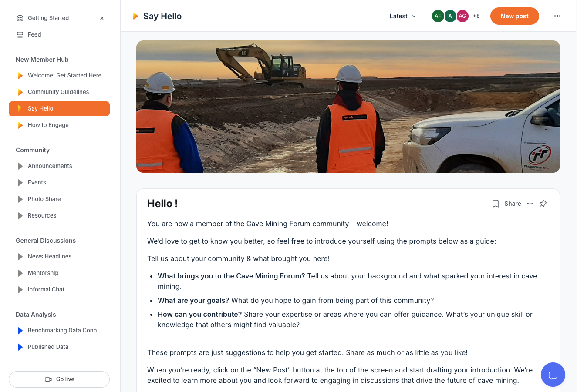577x392 pixels.
Task: Click the Go live button
Action: pyautogui.click(x=59, y=379)
